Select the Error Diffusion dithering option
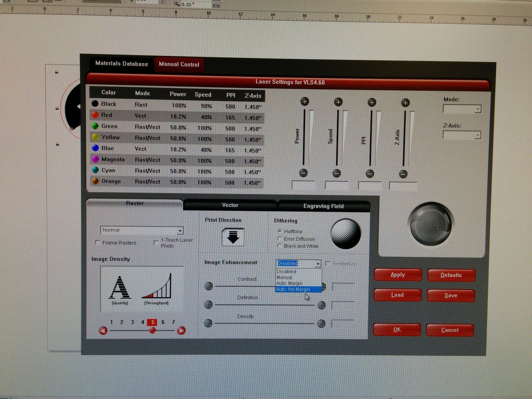Screen dimensions: 532x399 click(280, 239)
